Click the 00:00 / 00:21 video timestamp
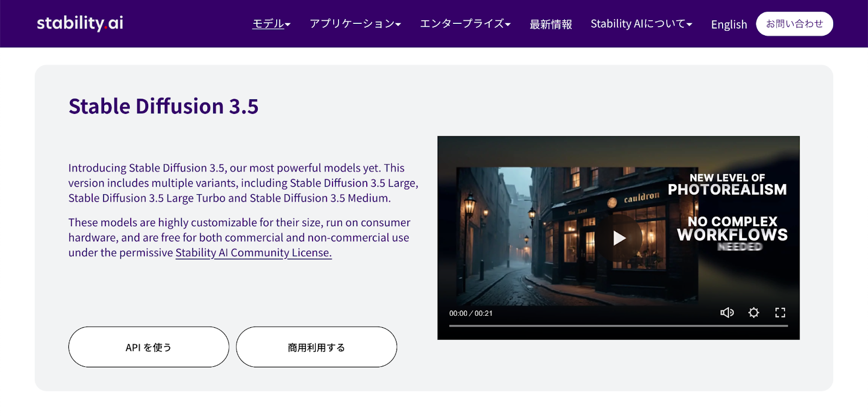 (x=471, y=313)
